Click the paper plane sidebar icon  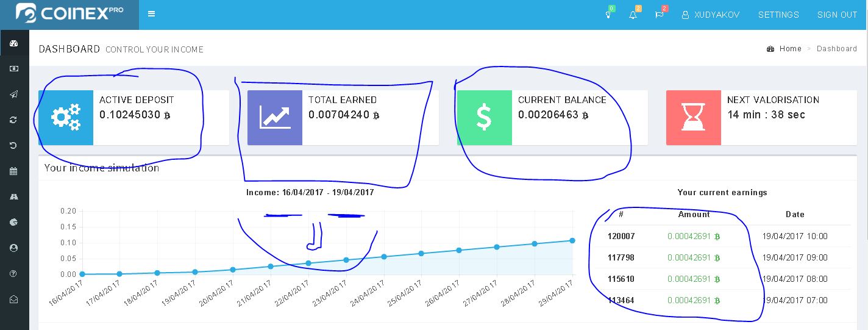pos(14,94)
